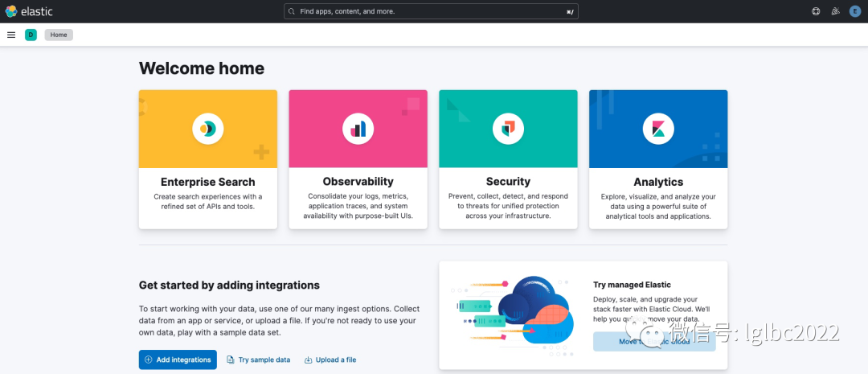Click the Observability bar chart icon
This screenshot has width=868, height=374.
coord(358,129)
